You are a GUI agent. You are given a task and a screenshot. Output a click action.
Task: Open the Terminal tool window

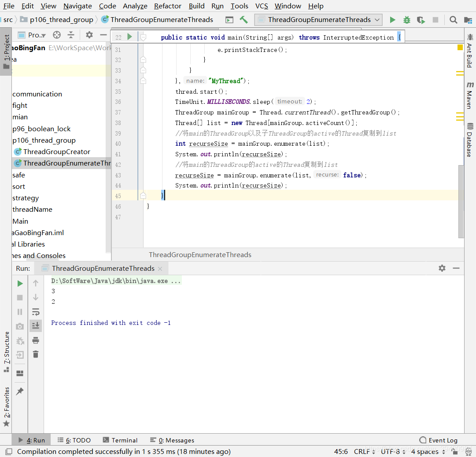click(120, 440)
